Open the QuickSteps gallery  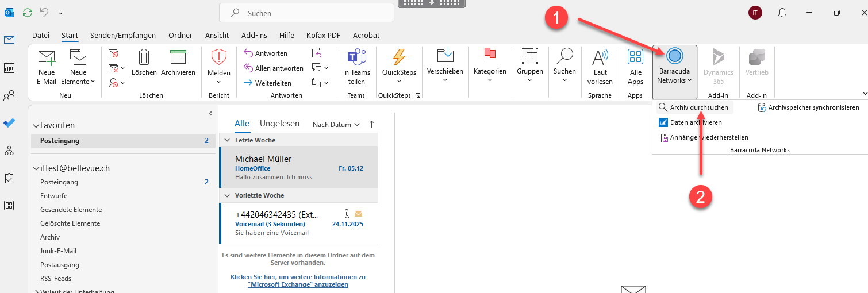click(x=399, y=67)
